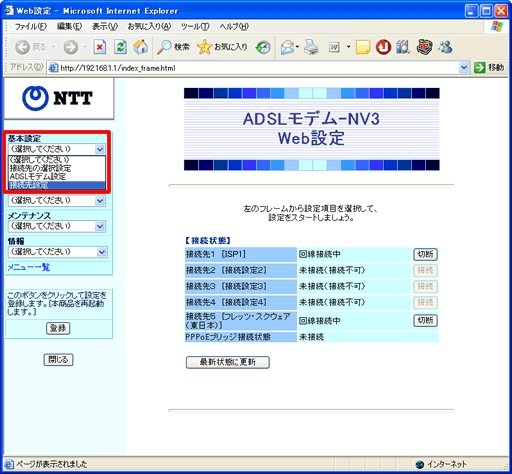The image size is (512, 474).
Task: Open the 表示(V) menu
Action: [105, 26]
